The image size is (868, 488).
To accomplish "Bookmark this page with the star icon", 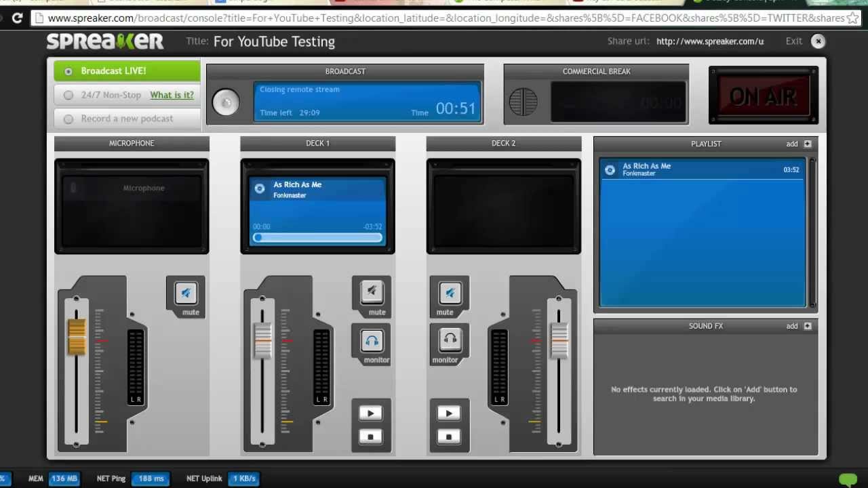I will point(853,18).
